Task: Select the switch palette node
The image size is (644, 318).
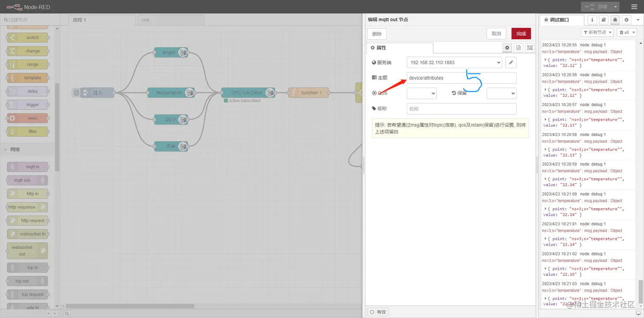Action: click(27, 38)
